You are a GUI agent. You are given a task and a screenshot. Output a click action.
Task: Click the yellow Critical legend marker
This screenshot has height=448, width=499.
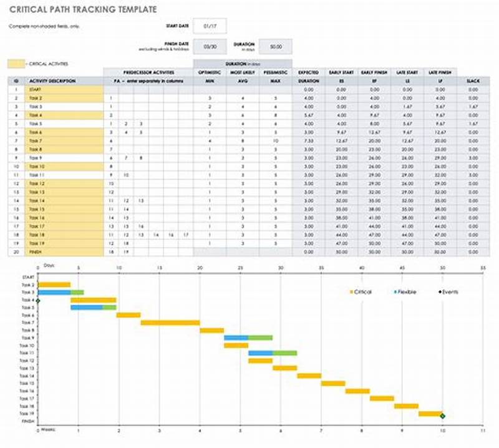point(351,291)
